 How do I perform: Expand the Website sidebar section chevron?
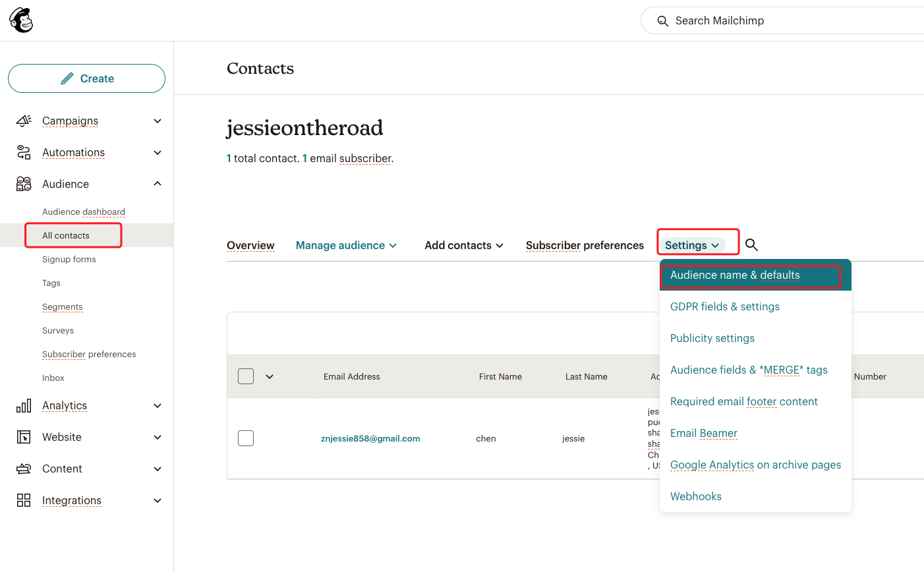158,437
